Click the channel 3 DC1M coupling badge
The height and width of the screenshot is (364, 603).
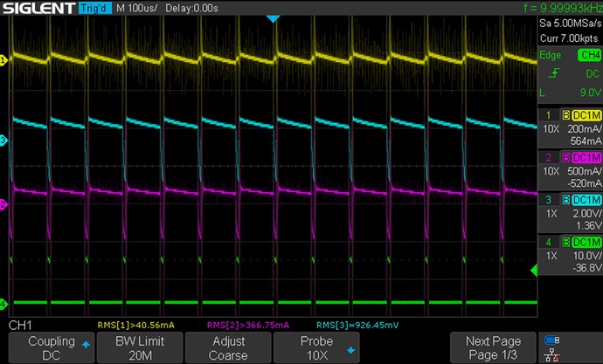pyautogui.click(x=586, y=200)
